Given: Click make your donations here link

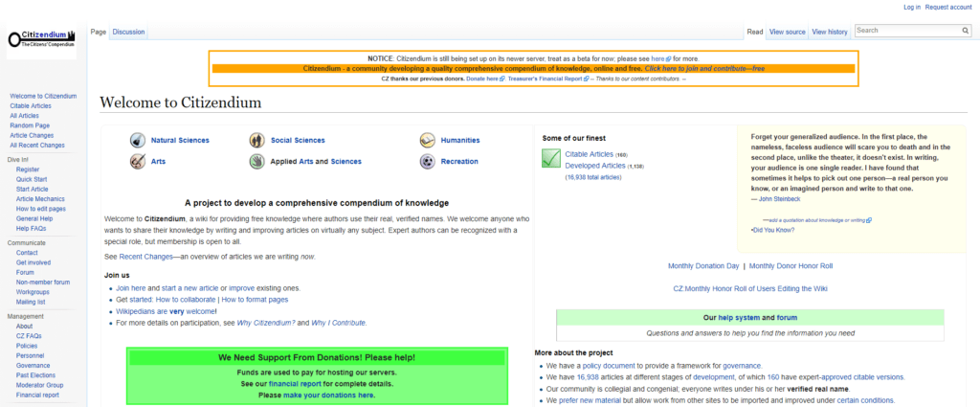Looking at the screenshot, I should point(329,396).
